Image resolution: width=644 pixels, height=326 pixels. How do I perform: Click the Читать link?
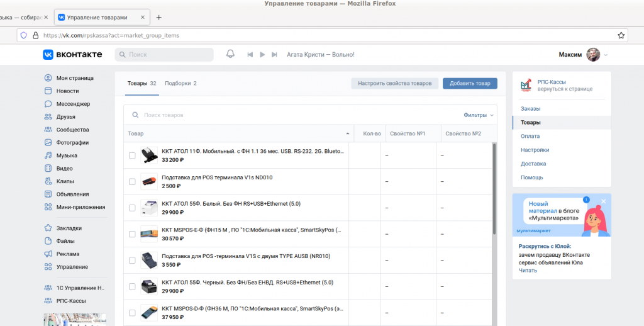click(x=528, y=270)
